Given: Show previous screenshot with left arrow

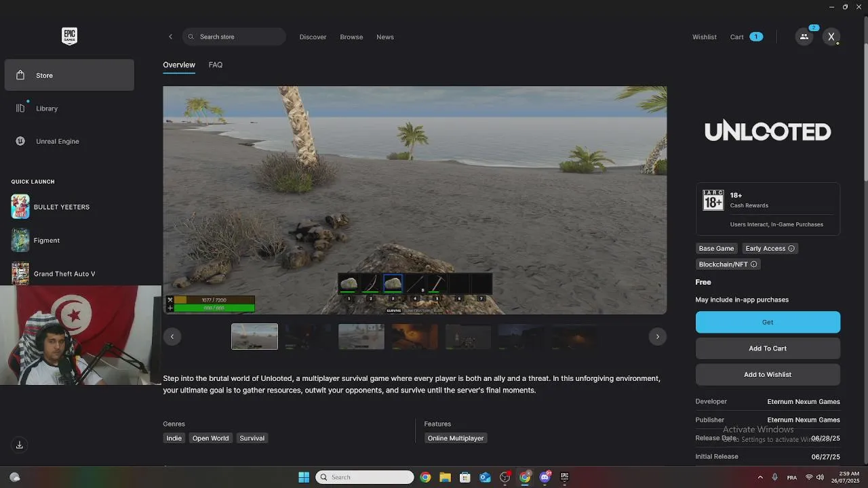Looking at the screenshot, I should tap(172, 336).
